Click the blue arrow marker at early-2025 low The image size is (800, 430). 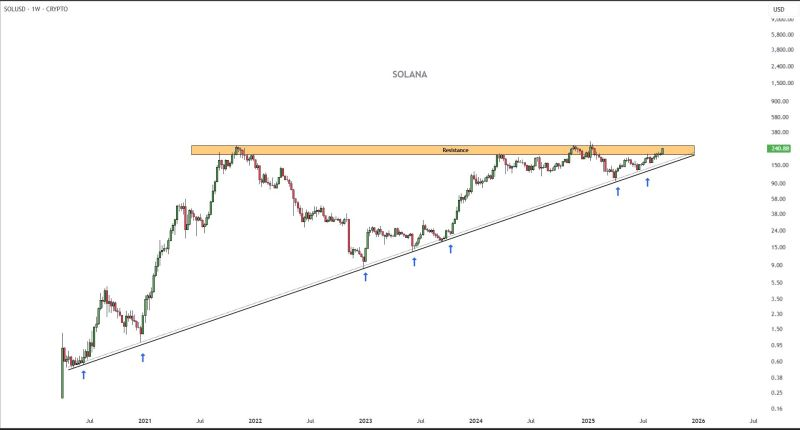618,190
